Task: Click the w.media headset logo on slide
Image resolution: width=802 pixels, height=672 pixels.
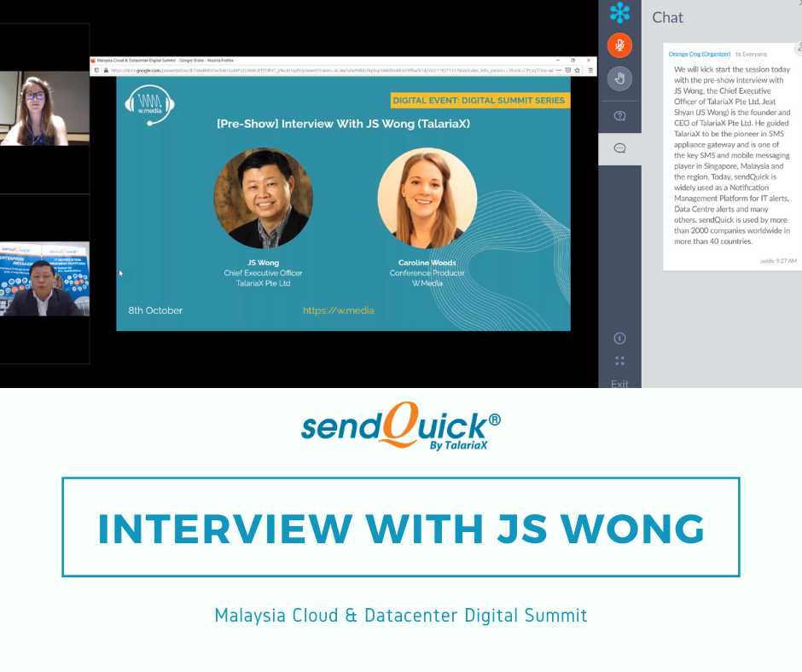Action: [150, 106]
